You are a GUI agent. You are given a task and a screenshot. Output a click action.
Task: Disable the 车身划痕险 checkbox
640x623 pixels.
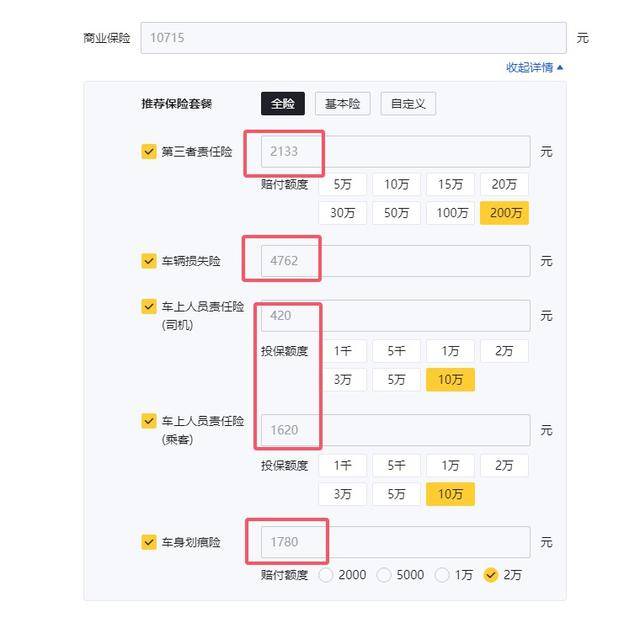coord(149,542)
